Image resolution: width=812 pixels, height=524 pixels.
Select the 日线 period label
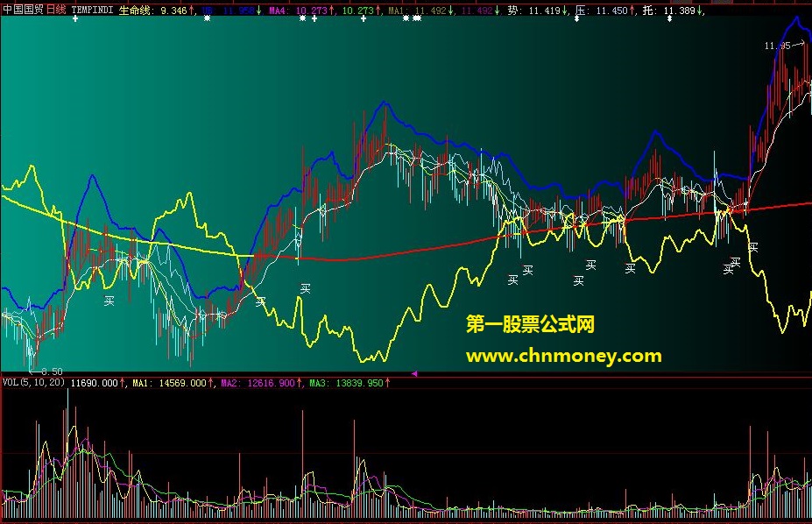coord(56,10)
